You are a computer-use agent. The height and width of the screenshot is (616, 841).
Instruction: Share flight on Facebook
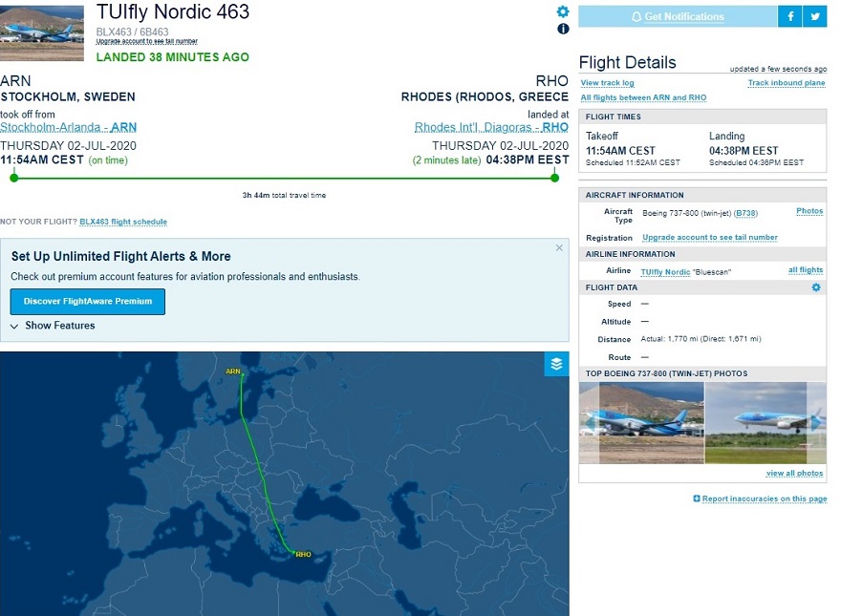point(789,16)
